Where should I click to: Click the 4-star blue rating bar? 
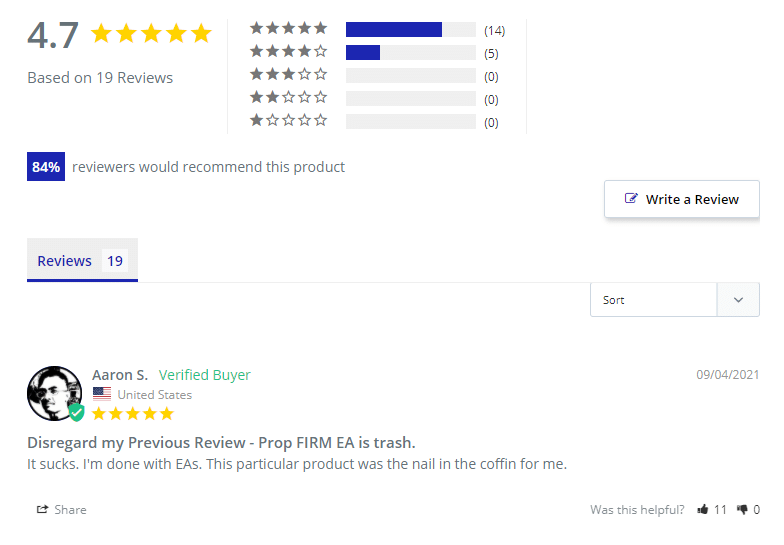pos(363,52)
